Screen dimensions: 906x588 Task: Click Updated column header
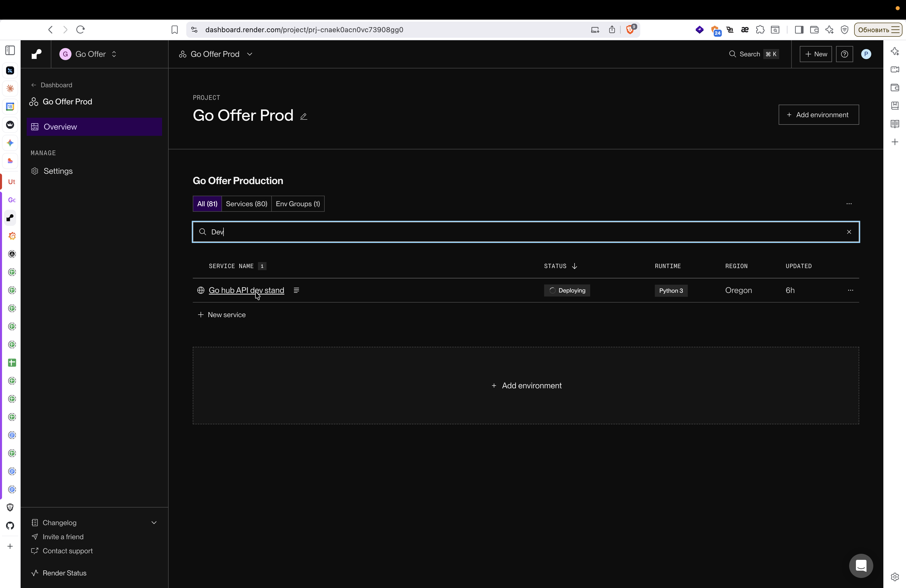[x=798, y=266]
